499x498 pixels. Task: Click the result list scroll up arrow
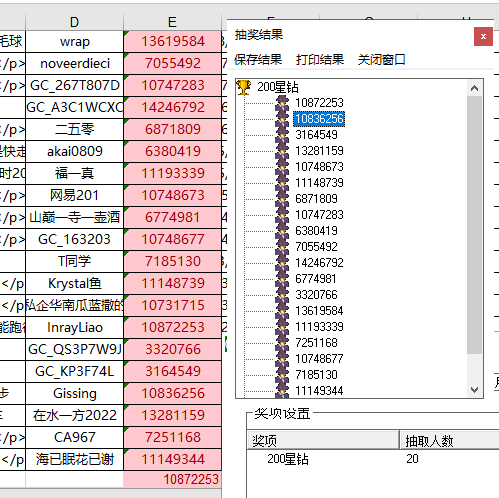click(x=474, y=88)
